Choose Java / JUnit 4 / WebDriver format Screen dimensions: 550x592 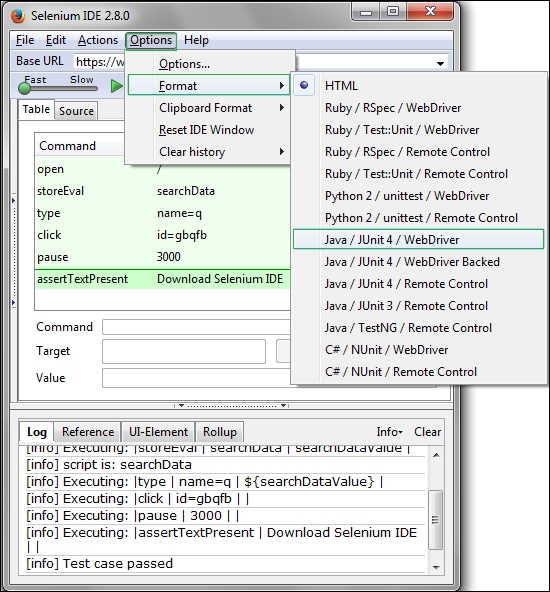click(x=419, y=239)
